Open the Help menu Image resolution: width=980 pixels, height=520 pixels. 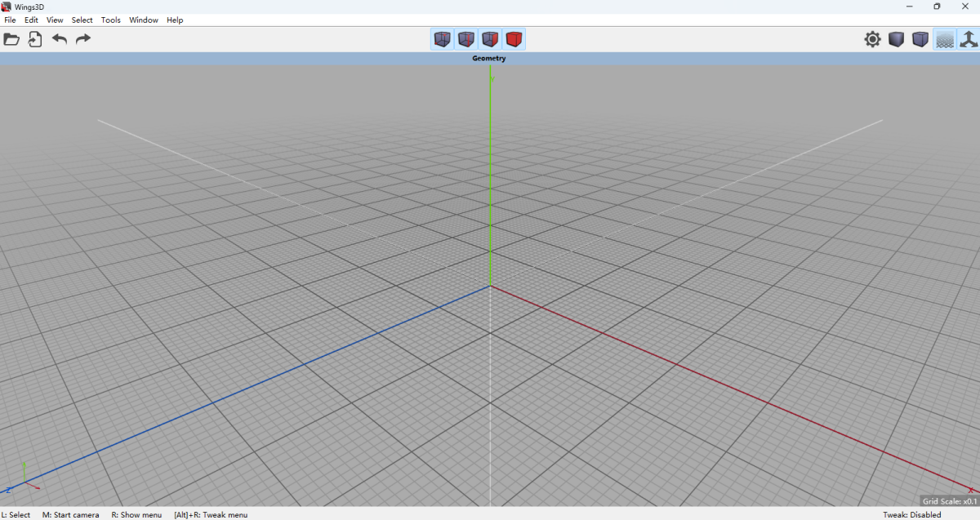[175, 20]
